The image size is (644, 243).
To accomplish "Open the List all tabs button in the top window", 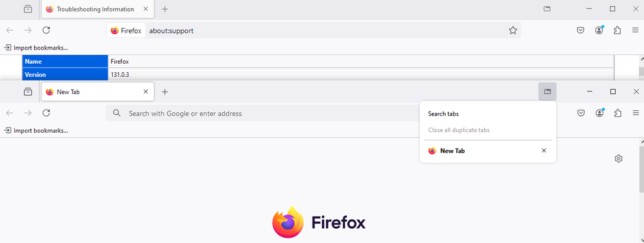I will (x=547, y=8).
